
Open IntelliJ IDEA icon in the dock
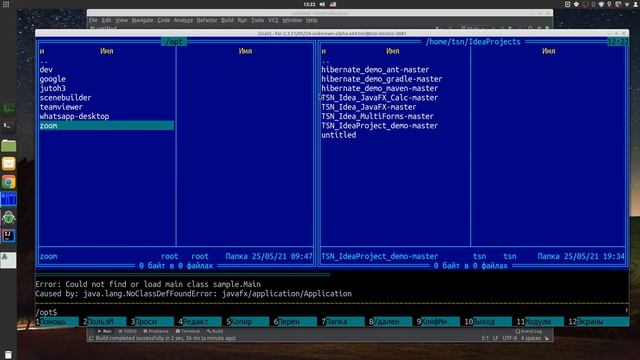coord(8,236)
